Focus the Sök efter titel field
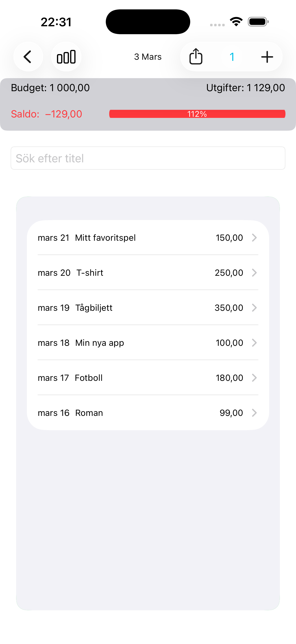Screen dimensions: 296x644 click(148, 158)
